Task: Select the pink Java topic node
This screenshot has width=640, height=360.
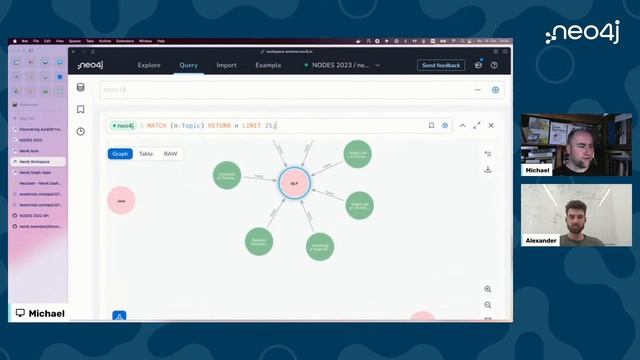Action: coord(121,200)
